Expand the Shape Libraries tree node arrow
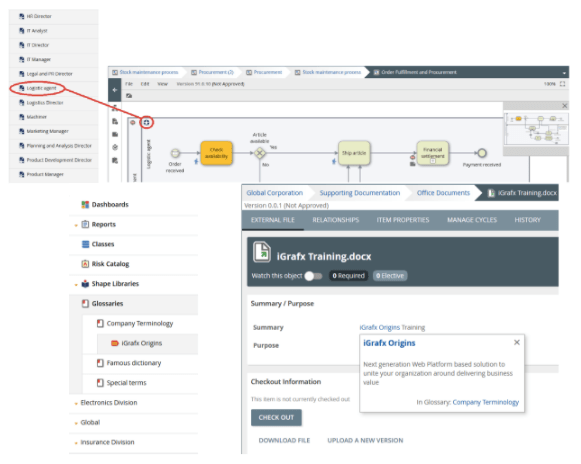 pos(76,285)
